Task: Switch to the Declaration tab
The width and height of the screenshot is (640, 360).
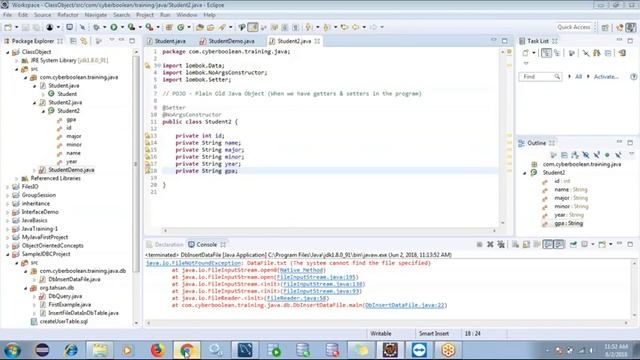Action: [x=165, y=244]
